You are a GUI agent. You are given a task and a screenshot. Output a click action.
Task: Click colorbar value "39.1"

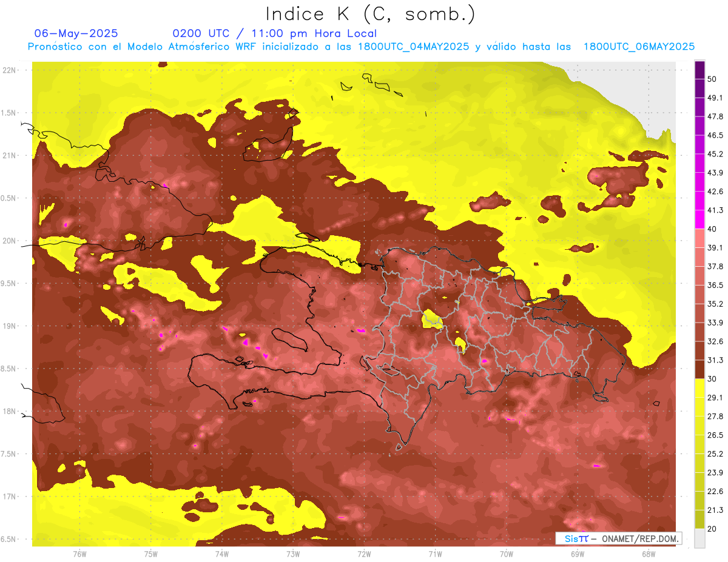tap(715, 247)
